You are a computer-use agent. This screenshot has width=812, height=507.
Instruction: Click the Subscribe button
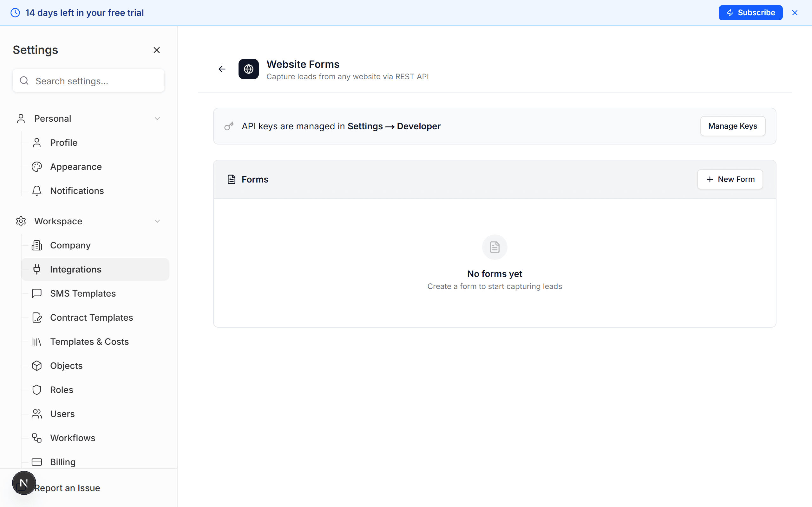pos(750,12)
